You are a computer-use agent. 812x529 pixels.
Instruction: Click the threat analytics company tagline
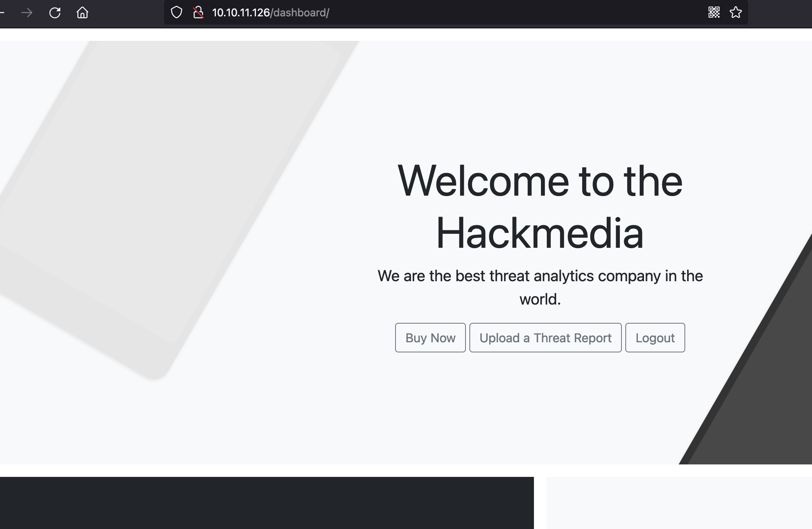tap(540, 276)
